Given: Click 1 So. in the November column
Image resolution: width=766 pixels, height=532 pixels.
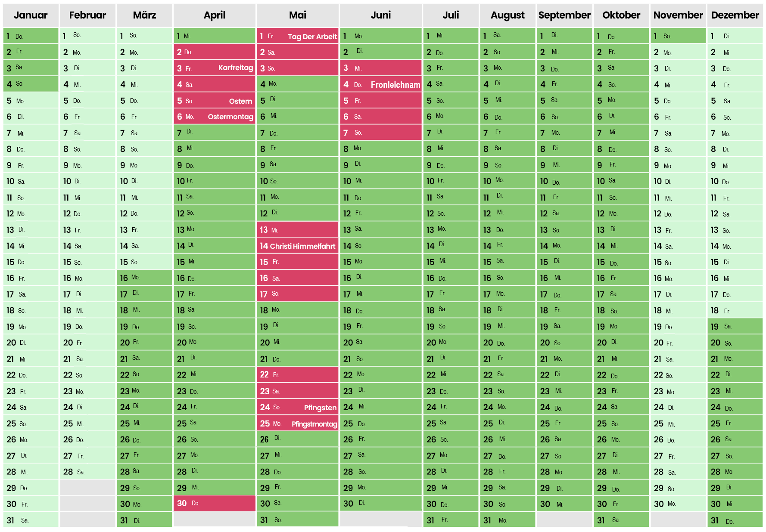Looking at the screenshot, I should tap(678, 36).
